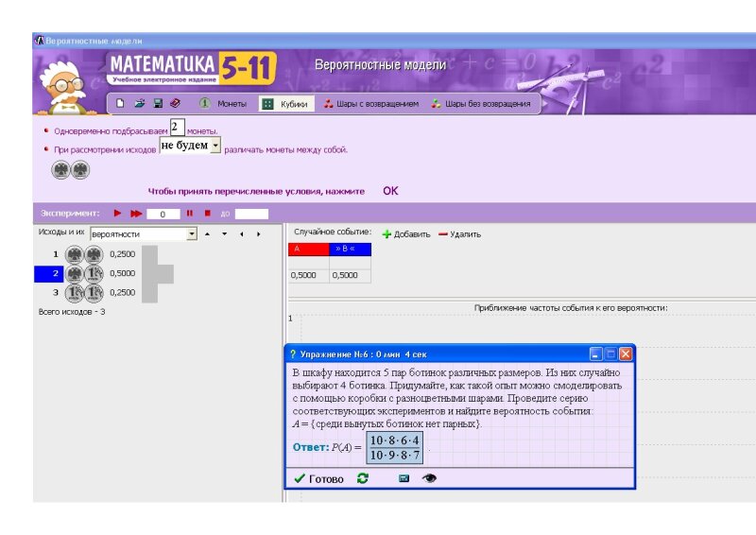The height and width of the screenshot is (535, 756).
Task: Click the new document icon in the toolbar
Action: click(121, 104)
